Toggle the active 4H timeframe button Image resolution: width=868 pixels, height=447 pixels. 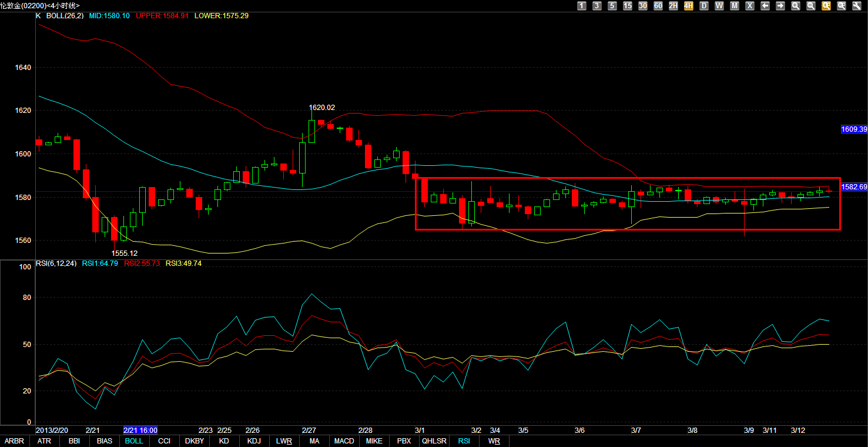(x=689, y=6)
